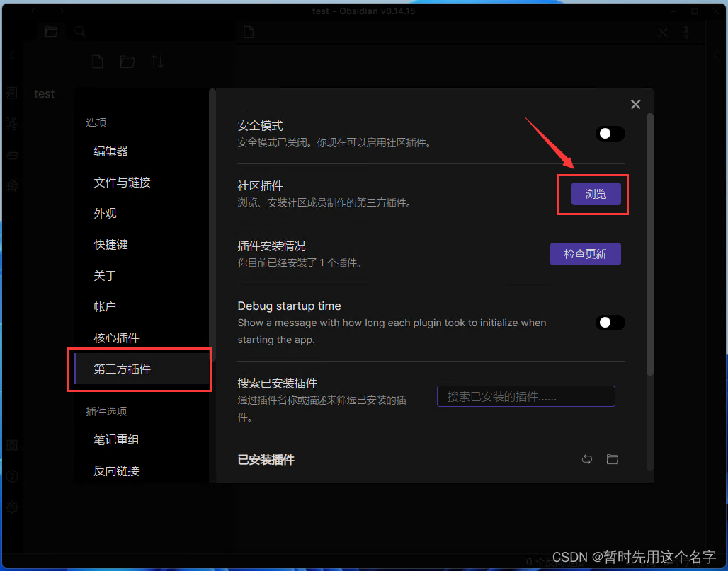728x571 pixels.
Task: Open the 文件与链接 settings tab
Action: click(142, 183)
